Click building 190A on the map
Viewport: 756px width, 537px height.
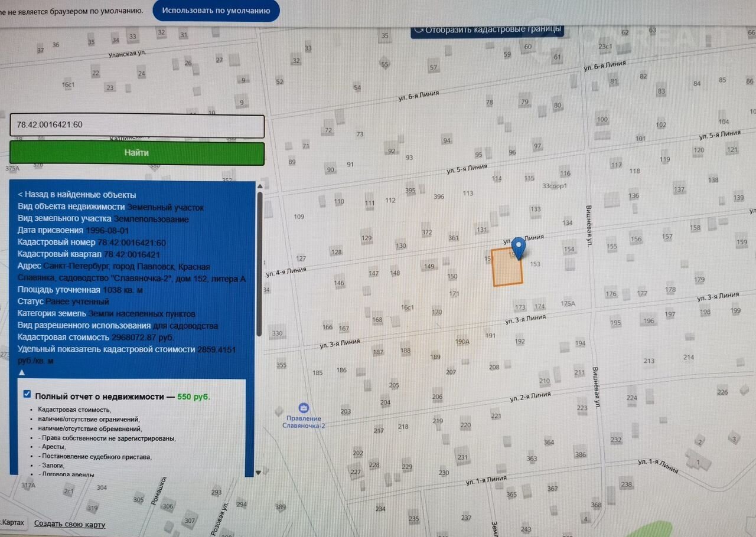462,342
